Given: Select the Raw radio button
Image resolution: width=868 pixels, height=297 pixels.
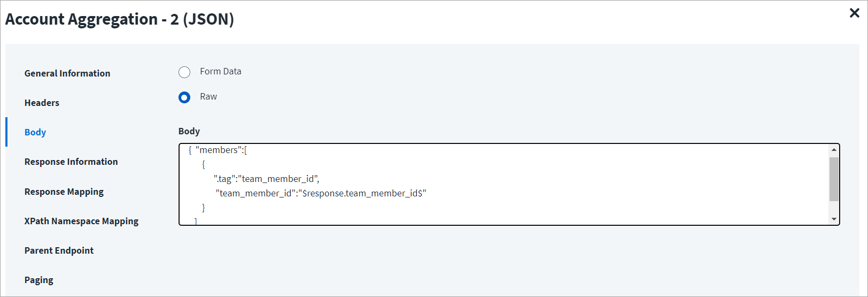Looking at the screenshot, I should [184, 97].
